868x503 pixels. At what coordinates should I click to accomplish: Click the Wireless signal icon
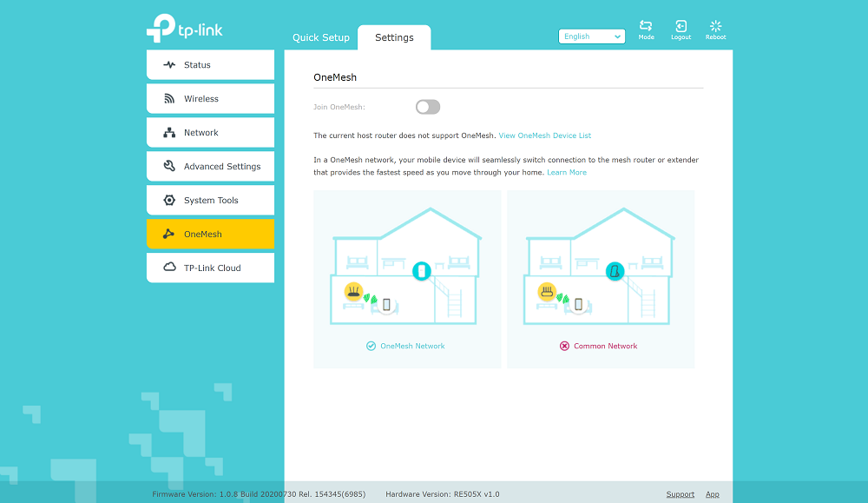coord(169,99)
